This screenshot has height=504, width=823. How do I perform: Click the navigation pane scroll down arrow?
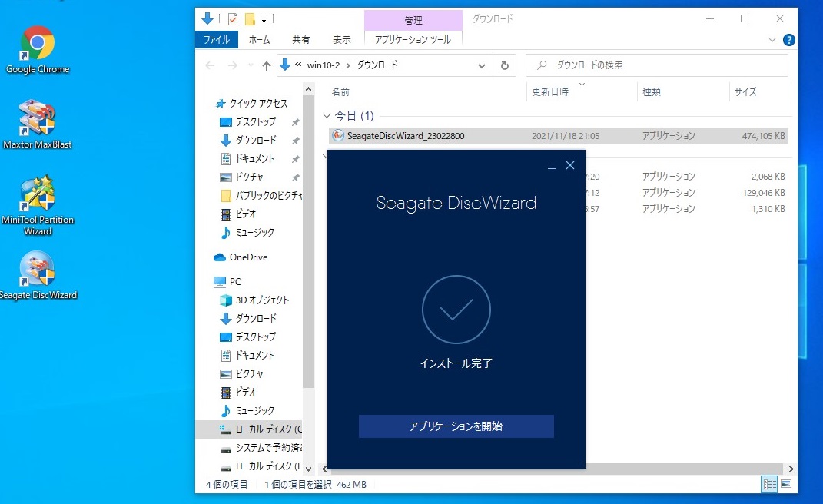click(x=309, y=469)
